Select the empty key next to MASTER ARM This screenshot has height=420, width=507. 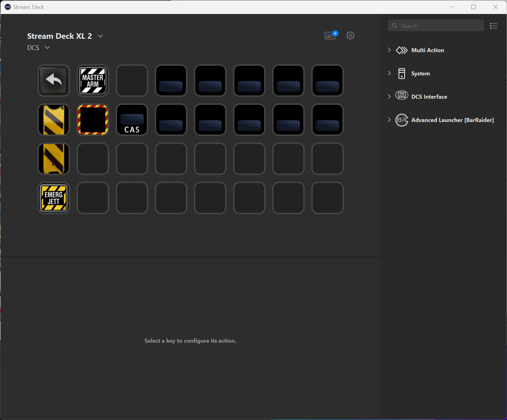pos(132,80)
